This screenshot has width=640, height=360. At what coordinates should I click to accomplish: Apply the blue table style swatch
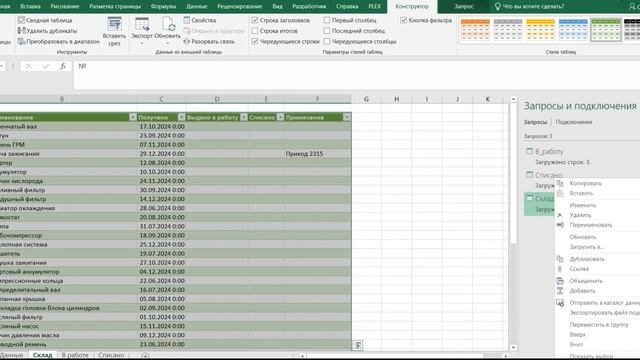coord(573,29)
